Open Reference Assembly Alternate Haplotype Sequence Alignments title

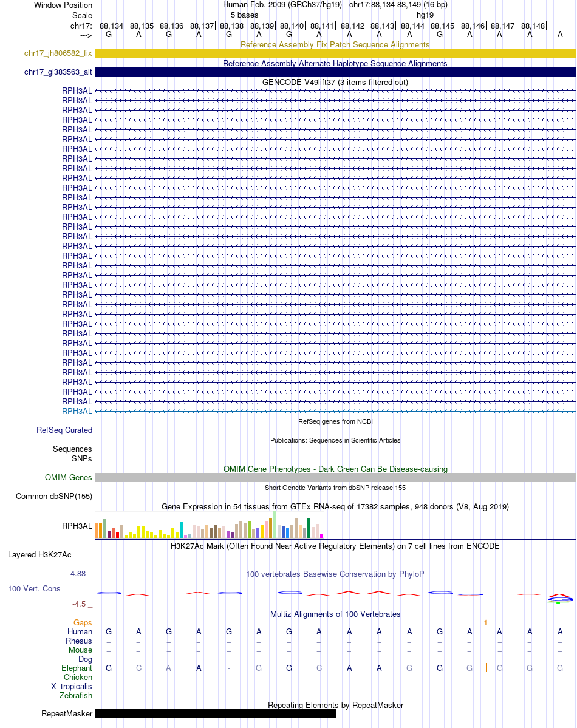pos(335,63)
